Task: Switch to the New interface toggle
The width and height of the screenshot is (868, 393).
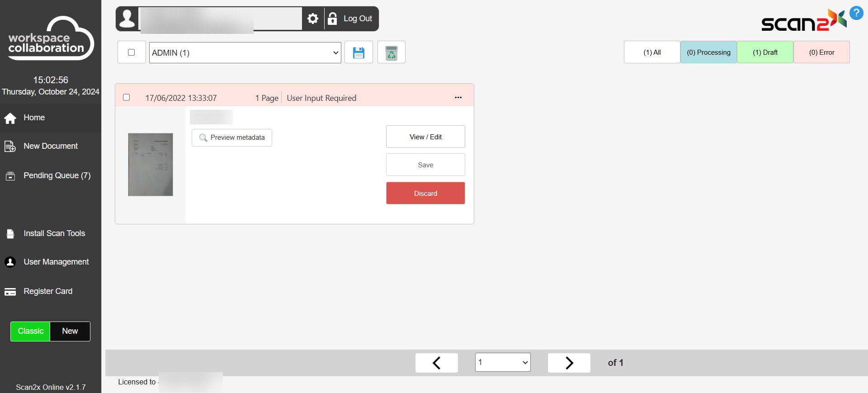Action: [70, 331]
